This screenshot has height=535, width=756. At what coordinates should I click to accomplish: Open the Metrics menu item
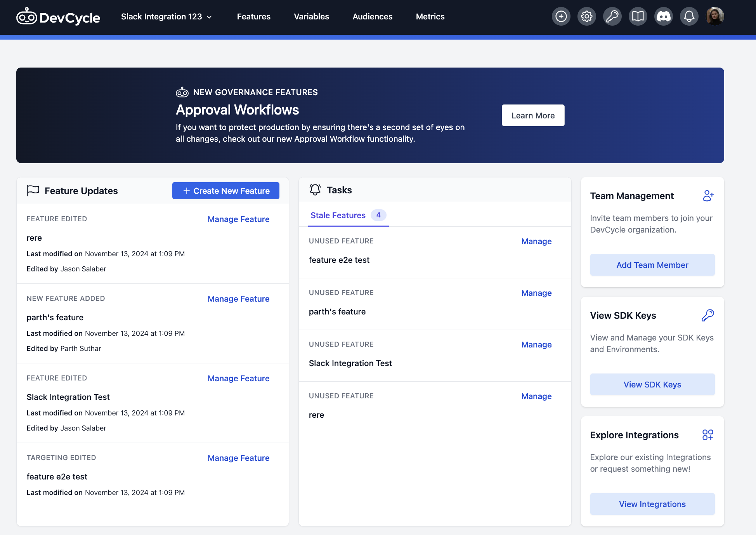(430, 16)
